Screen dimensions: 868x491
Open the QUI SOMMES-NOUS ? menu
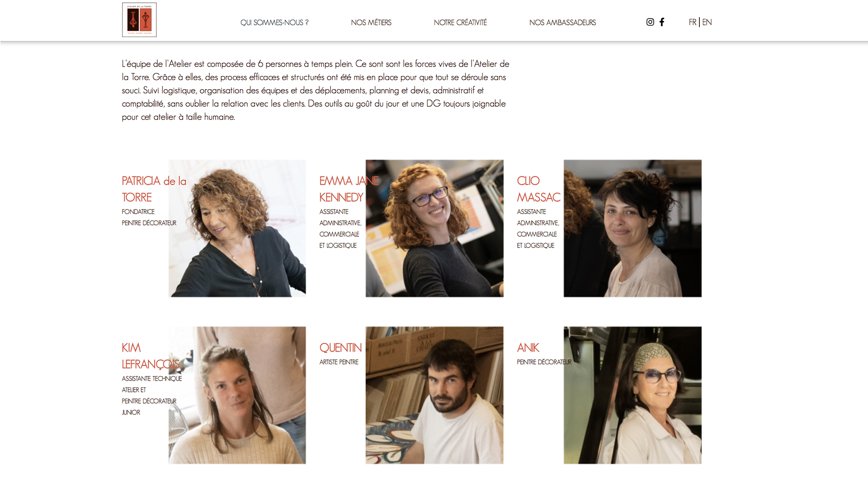pyautogui.click(x=274, y=22)
